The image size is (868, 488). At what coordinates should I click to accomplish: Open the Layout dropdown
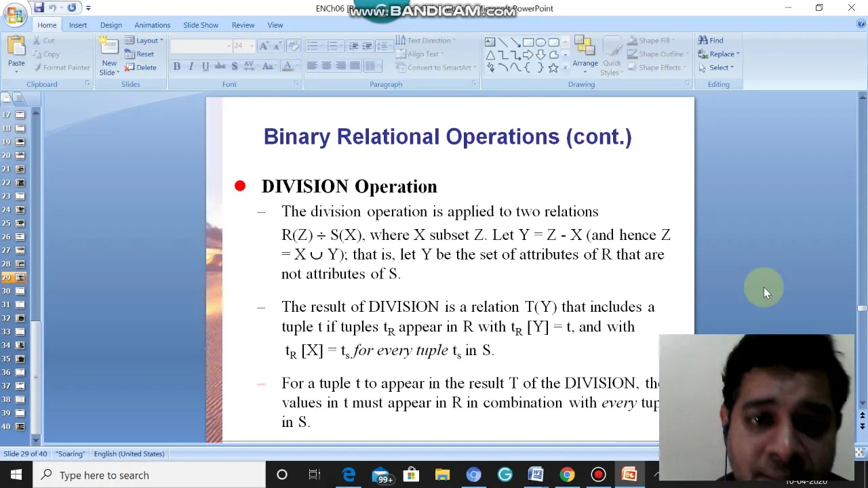click(144, 41)
